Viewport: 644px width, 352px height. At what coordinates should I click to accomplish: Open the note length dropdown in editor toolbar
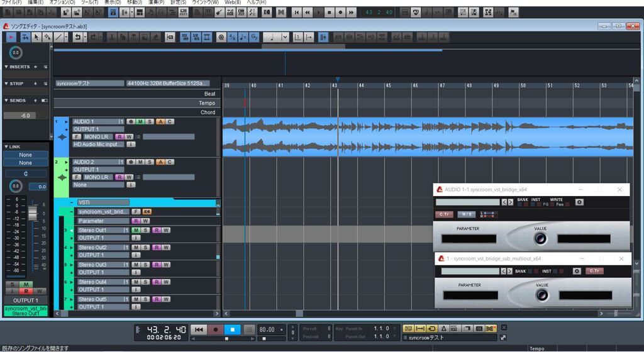(x=285, y=37)
